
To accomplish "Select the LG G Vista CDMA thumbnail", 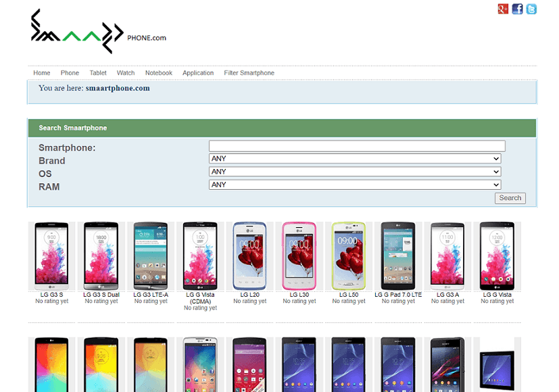I will pyautogui.click(x=200, y=255).
